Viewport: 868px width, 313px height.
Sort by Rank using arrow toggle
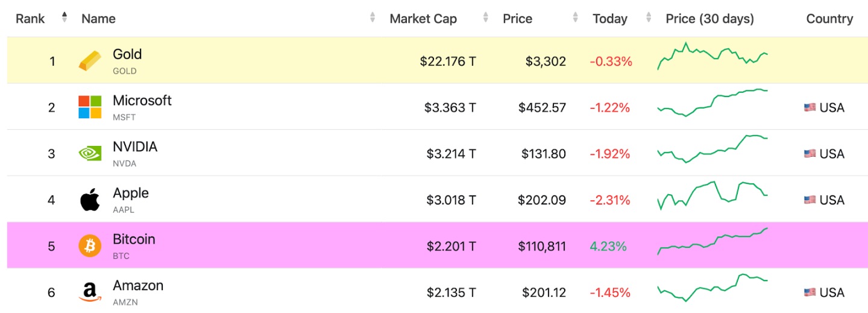[64, 18]
